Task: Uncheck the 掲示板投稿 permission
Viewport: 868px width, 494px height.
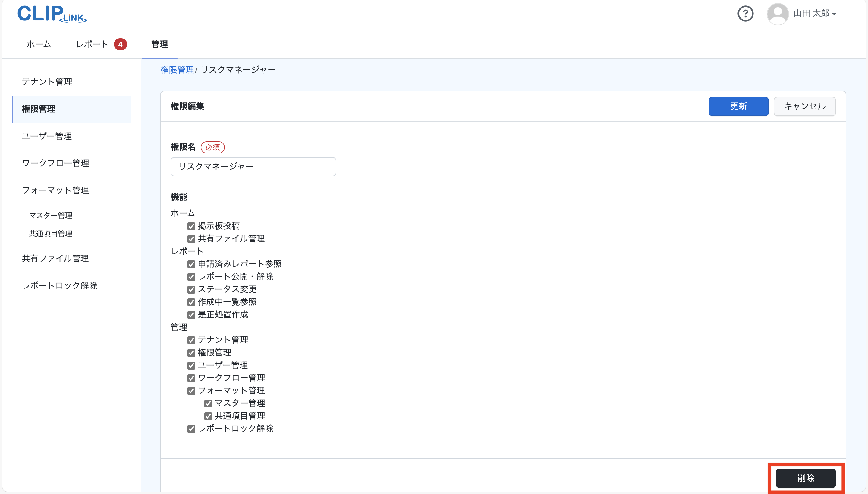Action: 192,226
